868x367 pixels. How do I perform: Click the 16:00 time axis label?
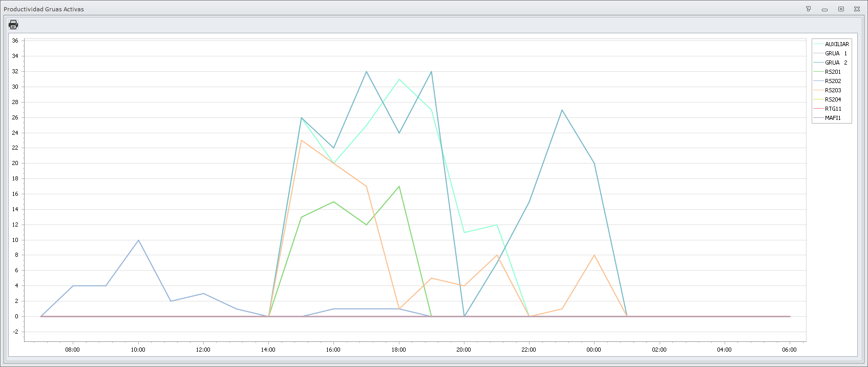[333, 350]
